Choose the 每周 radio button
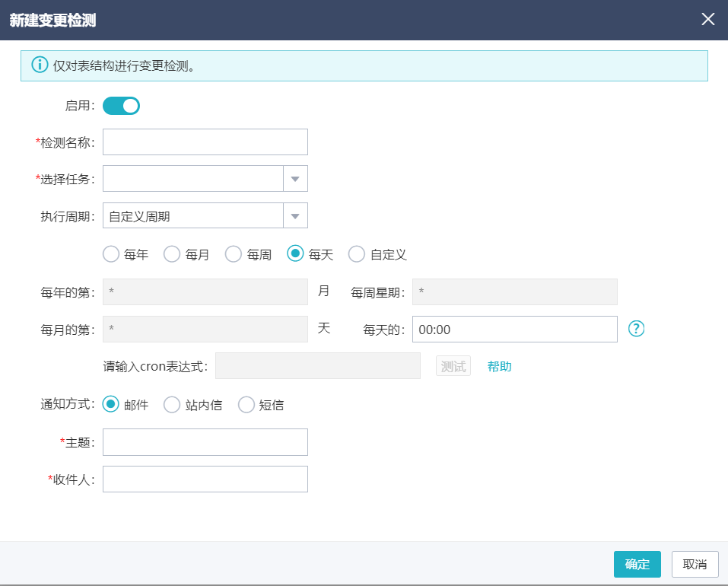Screen dimensions: 728x586 click(234, 254)
